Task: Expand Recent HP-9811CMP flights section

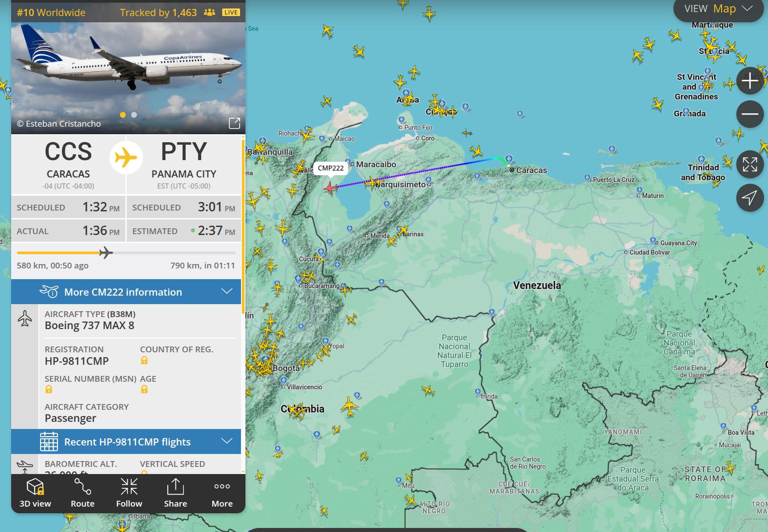Action: pyautogui.click(x=126, y=441)
